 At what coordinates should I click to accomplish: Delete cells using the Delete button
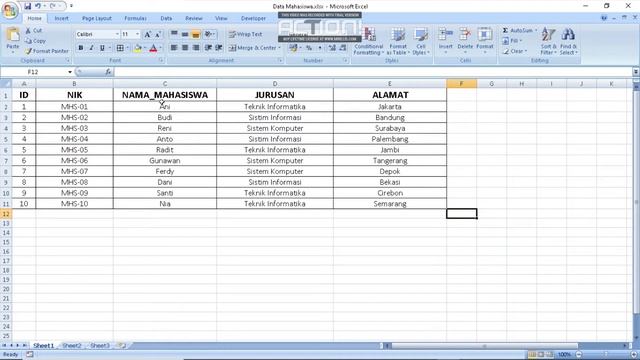[465, 40]
